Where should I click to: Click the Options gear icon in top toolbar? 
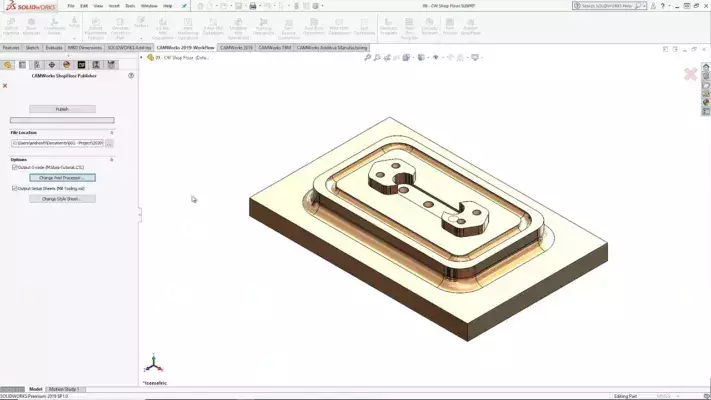316,6
